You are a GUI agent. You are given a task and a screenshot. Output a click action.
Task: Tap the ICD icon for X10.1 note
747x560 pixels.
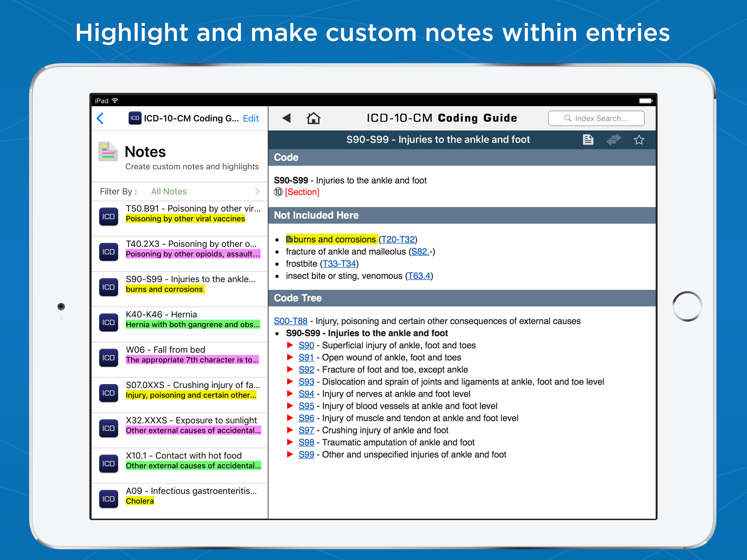108,464
